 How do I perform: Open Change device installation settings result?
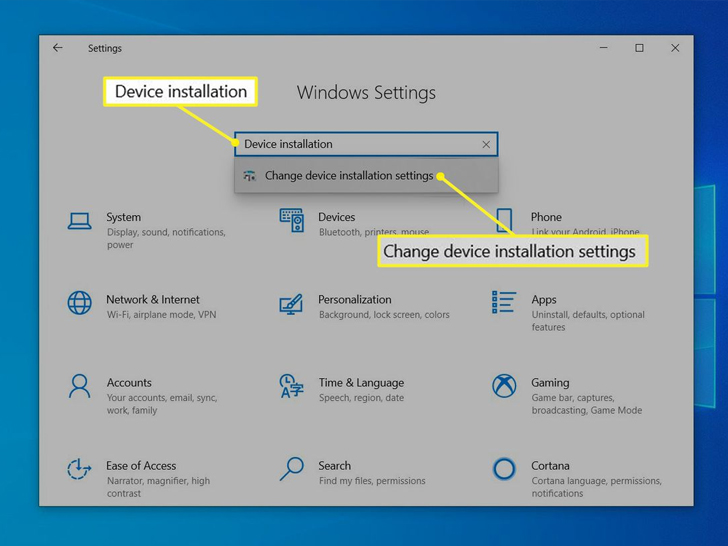(x=366, y=176)
